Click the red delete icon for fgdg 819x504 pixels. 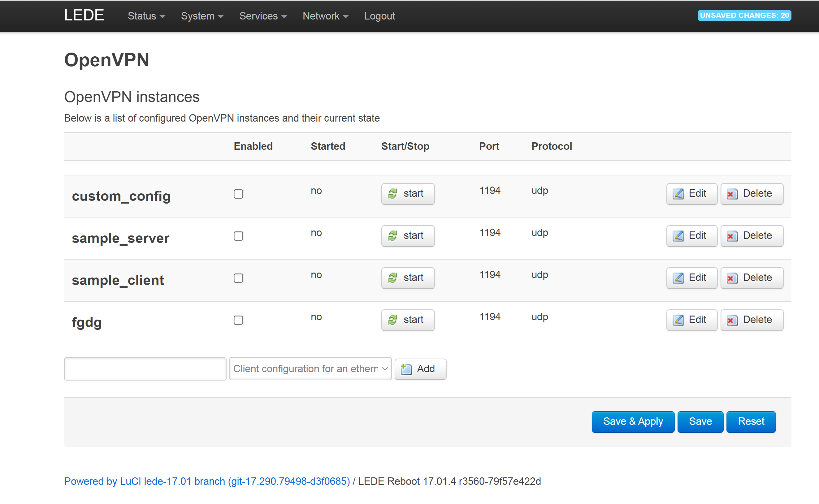click(x=732, y=320)
